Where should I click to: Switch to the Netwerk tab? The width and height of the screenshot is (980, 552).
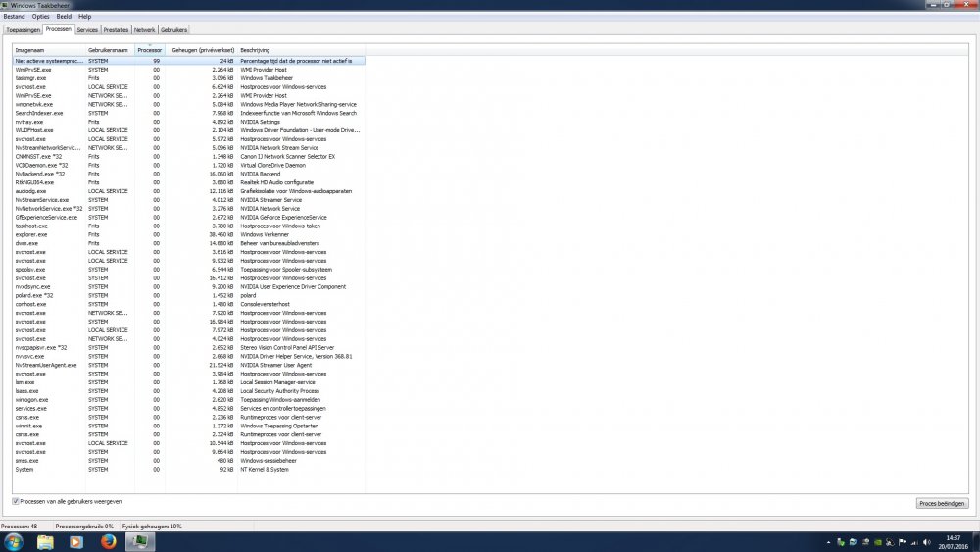144,30
